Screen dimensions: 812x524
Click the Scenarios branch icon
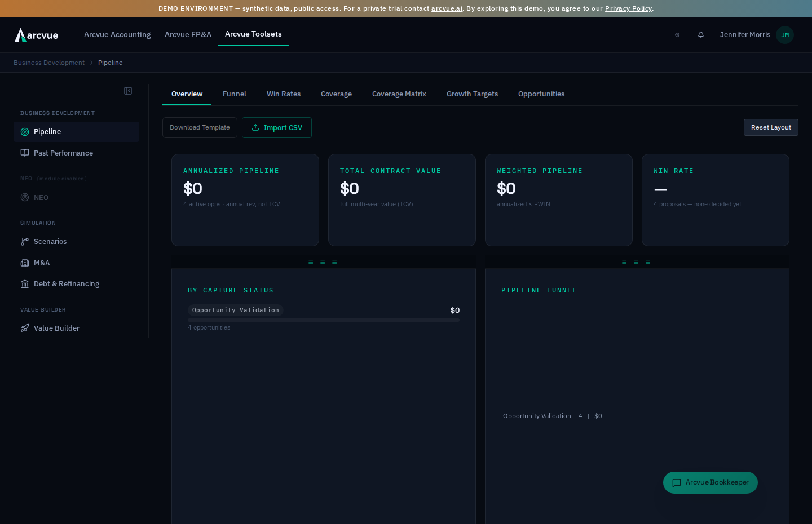click(x=25, y=242)
